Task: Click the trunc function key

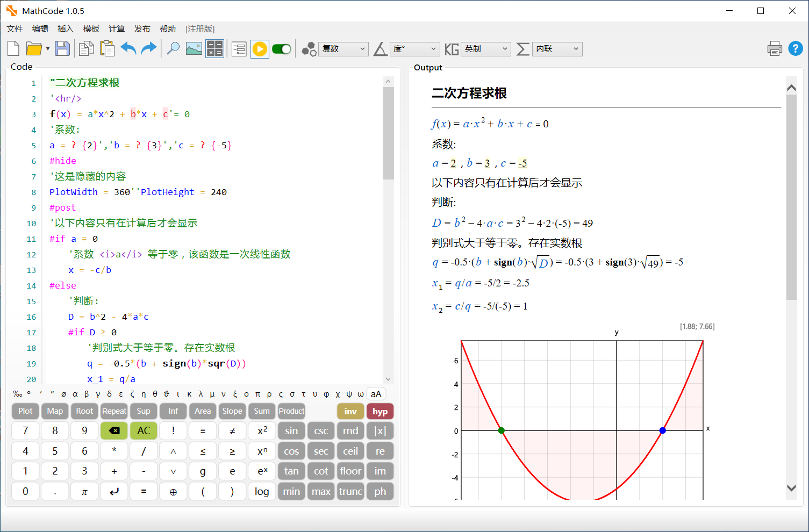Action: pos(350,491)
